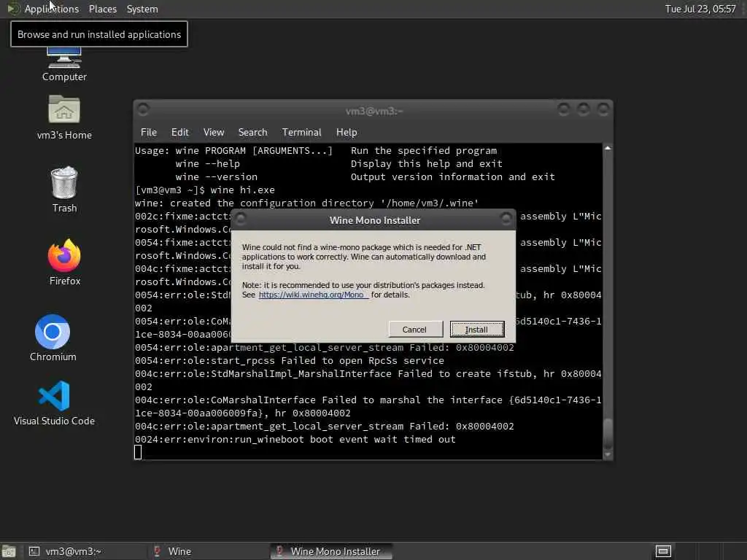Click the Wine Mono Installer dialog menu button

[x=241, y=219]
